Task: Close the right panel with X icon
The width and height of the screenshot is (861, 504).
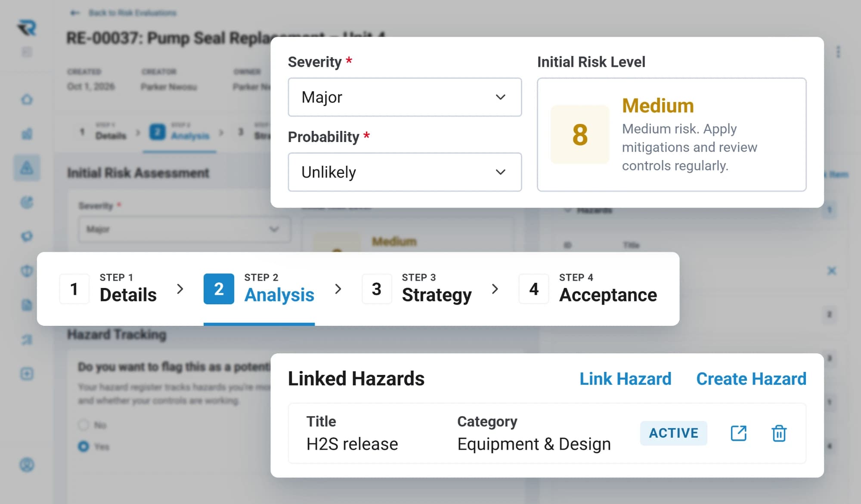Action: point(832,271)
